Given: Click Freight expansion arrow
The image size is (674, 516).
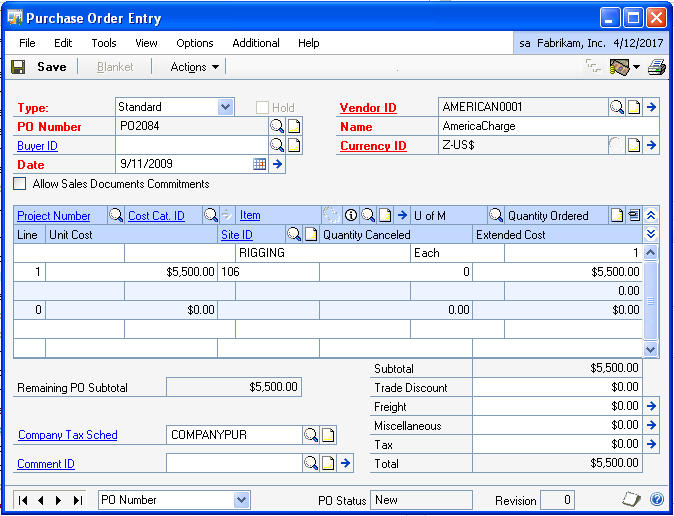Looking at the screenshot, I should pyautogui.click(x=652, y=406).
